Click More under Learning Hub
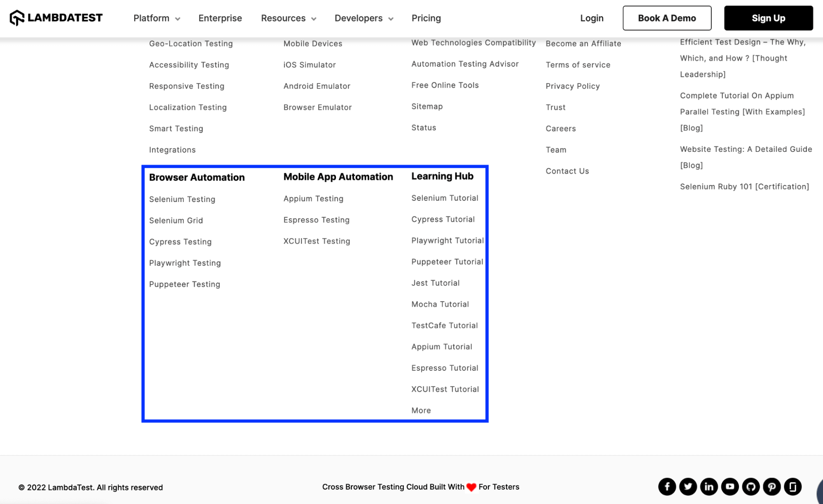The width and height of the screenshot is (823, 504). (x=420, y=410)
